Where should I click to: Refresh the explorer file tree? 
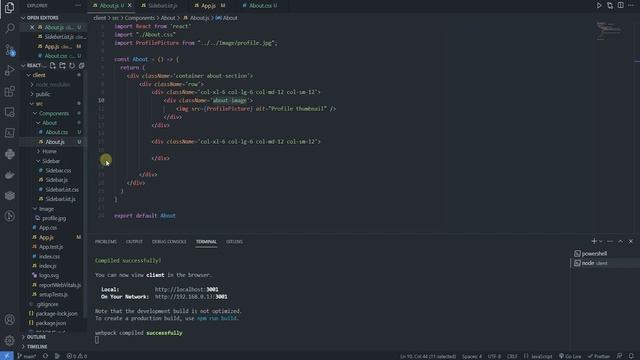pos(72,65)
